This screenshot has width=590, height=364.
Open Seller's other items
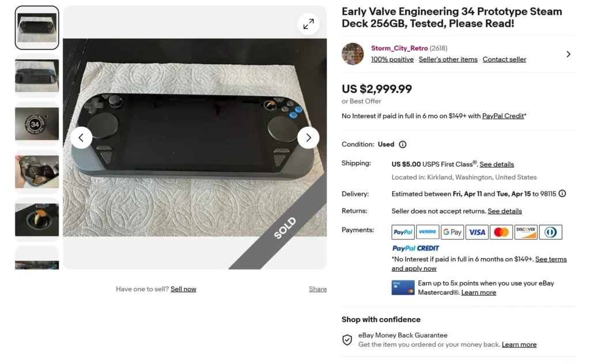(448, 59)
